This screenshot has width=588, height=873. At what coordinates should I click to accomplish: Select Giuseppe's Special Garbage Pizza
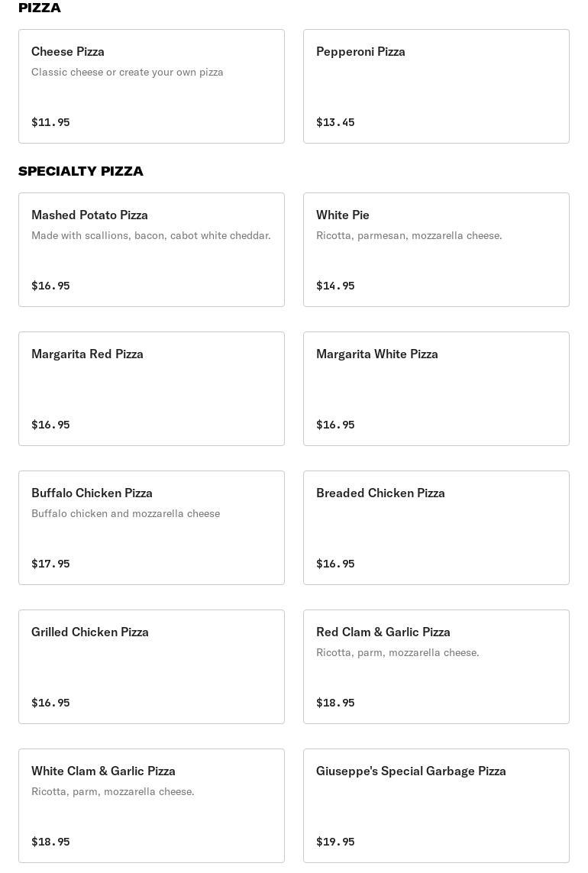point(436,806)
